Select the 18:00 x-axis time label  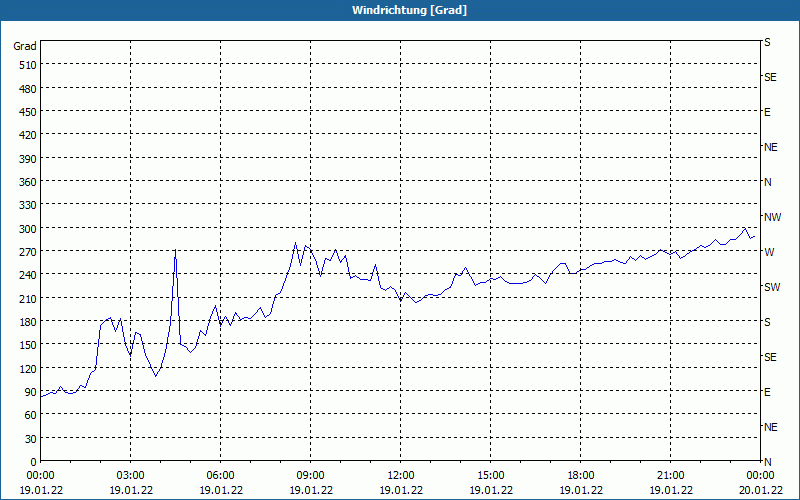click(x=581, y=476)
